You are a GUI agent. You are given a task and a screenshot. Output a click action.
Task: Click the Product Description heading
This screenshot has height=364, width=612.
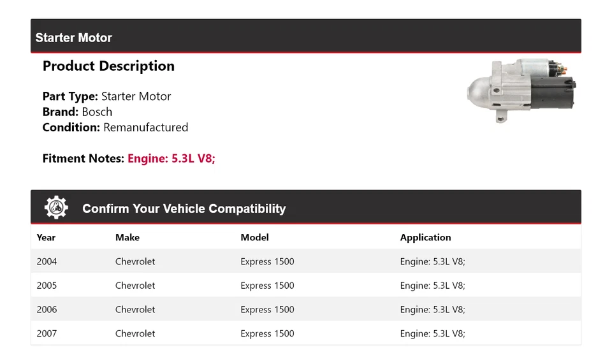click(108, 66)
